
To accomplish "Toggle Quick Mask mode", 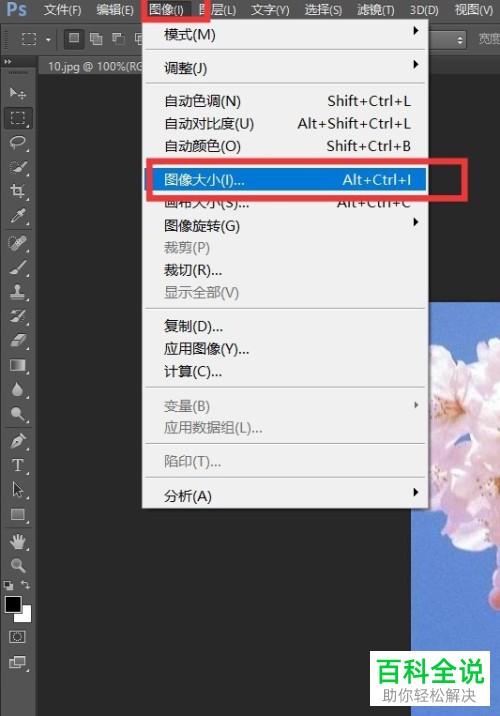I will 17,637.
